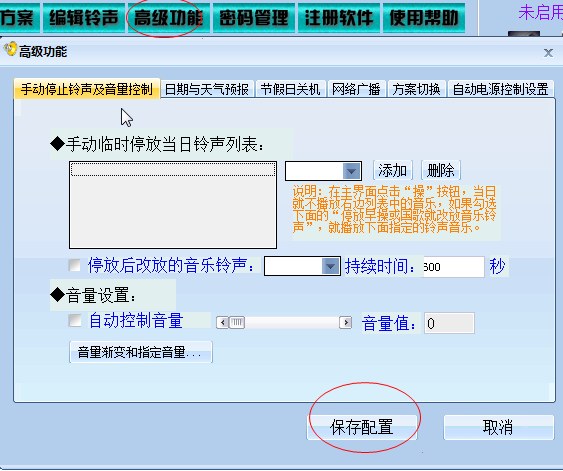Viewport: 563px width, 471px height.
Task: Select the 手动停止铃声及音量控制 tab
Action: pos(87,89)
